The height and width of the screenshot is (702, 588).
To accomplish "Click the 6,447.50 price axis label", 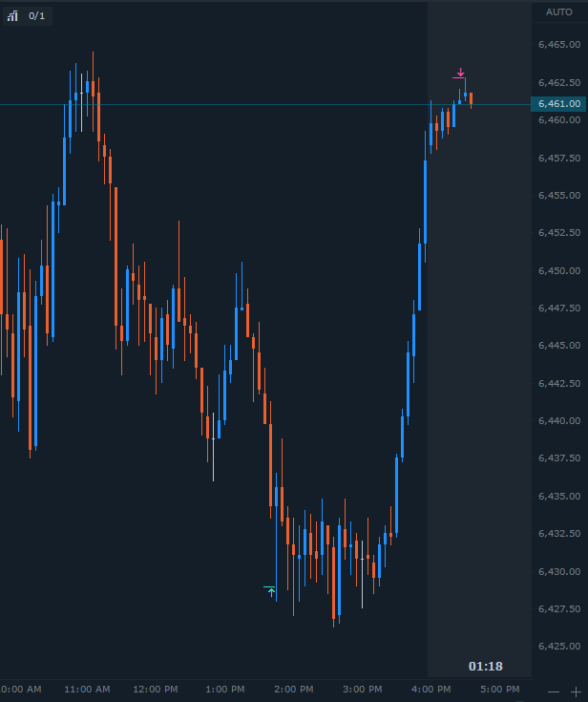I will tap(559, 308).
